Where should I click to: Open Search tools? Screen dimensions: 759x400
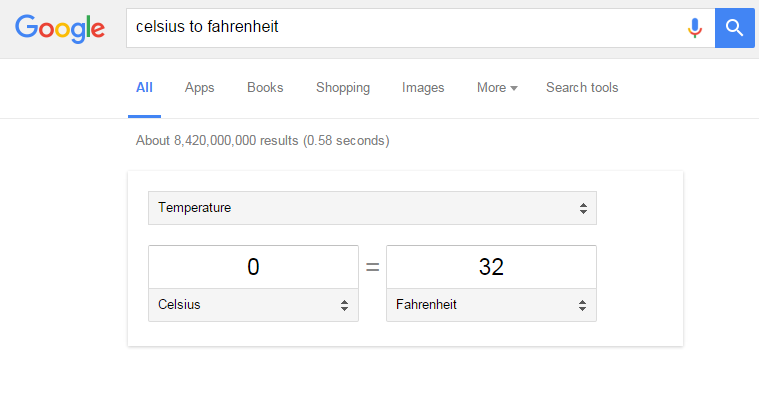click(x=582, y=87)
